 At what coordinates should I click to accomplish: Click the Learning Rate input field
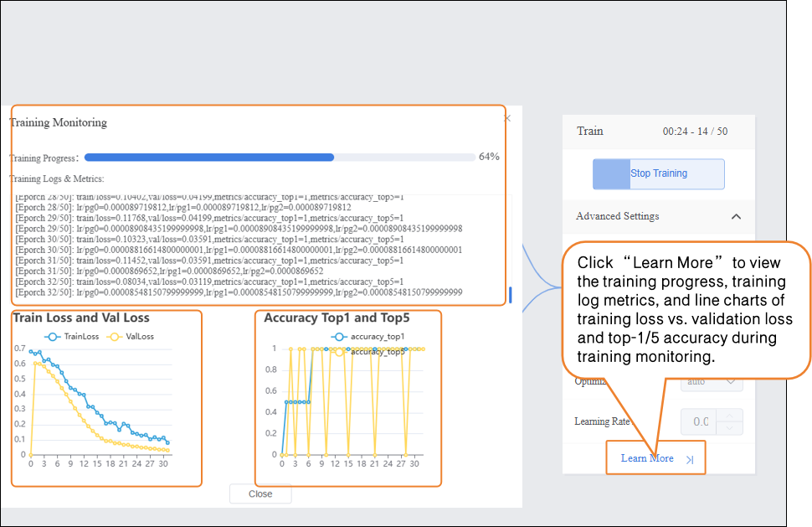[700, 421]
